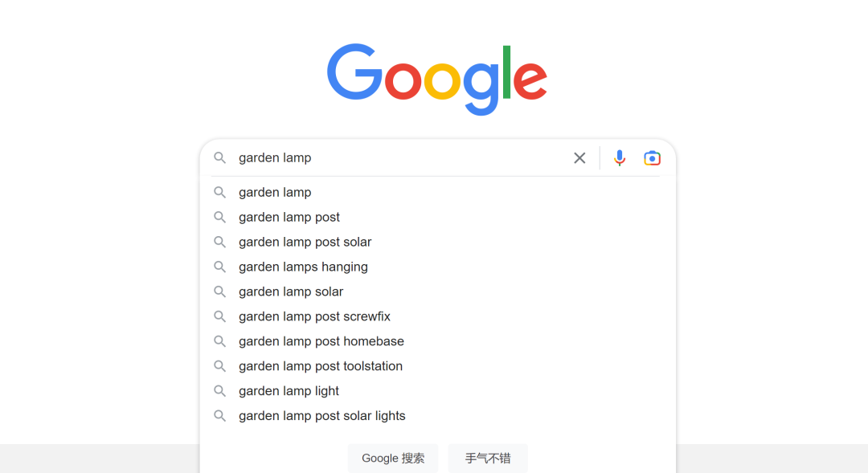The height and width of the screenshot is (473, 868).
Task: Click the magnifier beside 'garden lamp solar'
Action: [219, 291]
